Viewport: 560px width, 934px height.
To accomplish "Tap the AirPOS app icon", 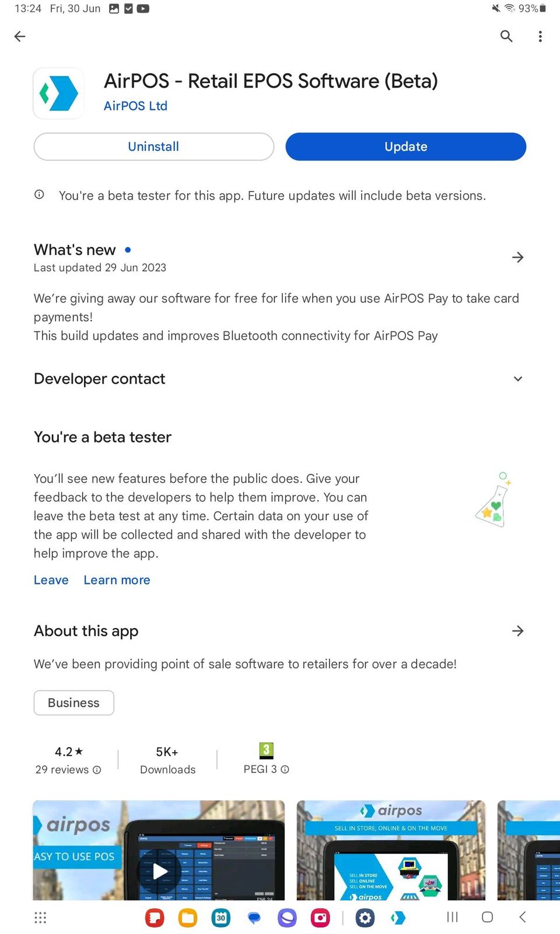I will [x=58, y=93].
